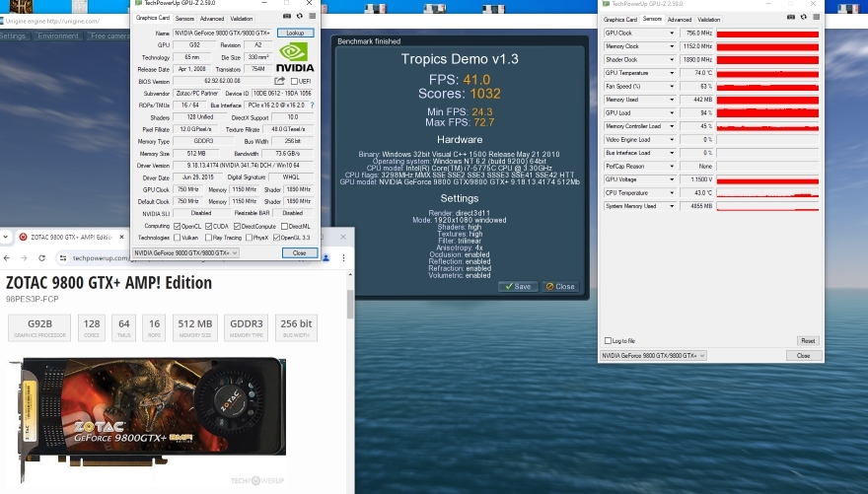This screenshot has width=868, height=494.
Task: Open the Unigine Environment menu
Action: [58, 35]
